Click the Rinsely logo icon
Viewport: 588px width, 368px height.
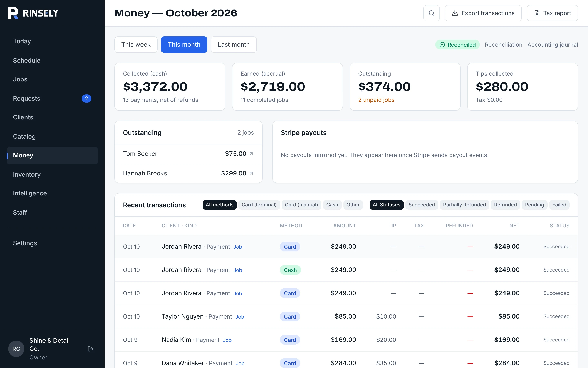[13, 13]
